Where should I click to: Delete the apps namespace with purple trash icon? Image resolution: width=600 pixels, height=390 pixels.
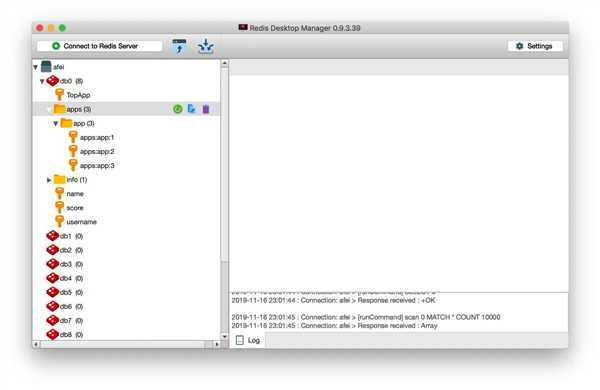tap(206, 109)
